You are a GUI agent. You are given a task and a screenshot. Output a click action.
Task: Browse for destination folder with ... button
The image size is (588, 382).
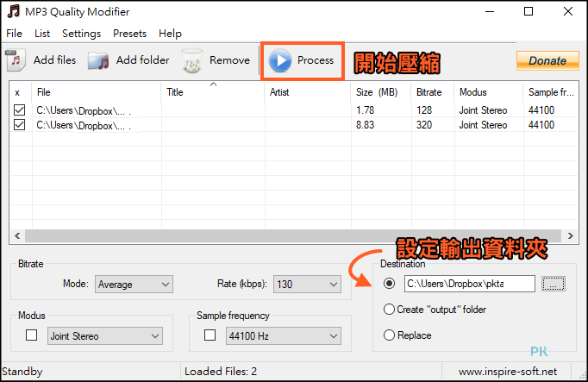(x=554, y=284)
